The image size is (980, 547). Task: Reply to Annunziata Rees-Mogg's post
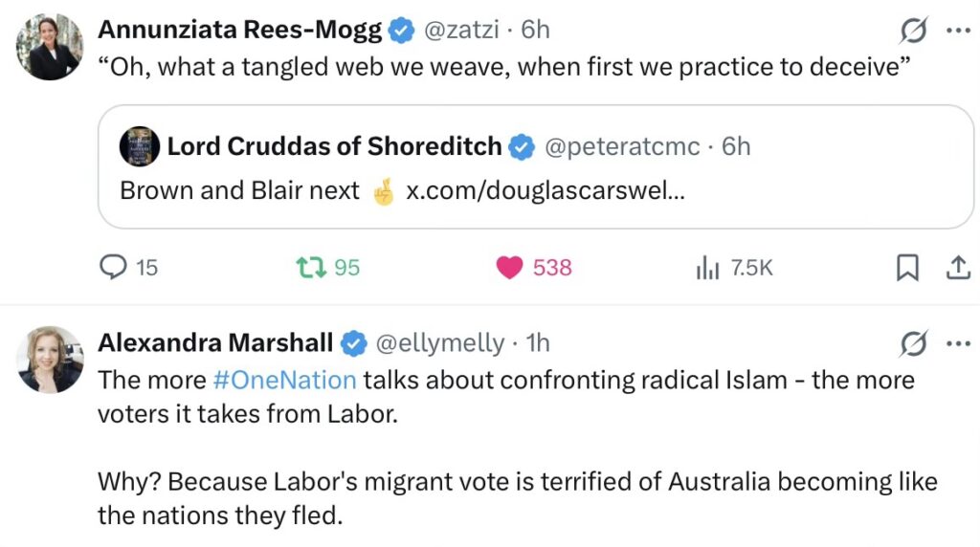114,268
